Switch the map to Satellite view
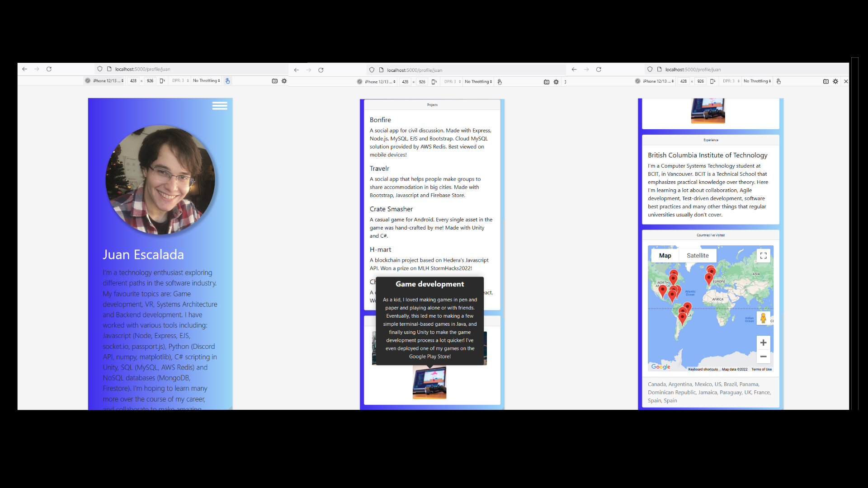The height and width of the screenshot is (488, 868). tap(698, 256)
